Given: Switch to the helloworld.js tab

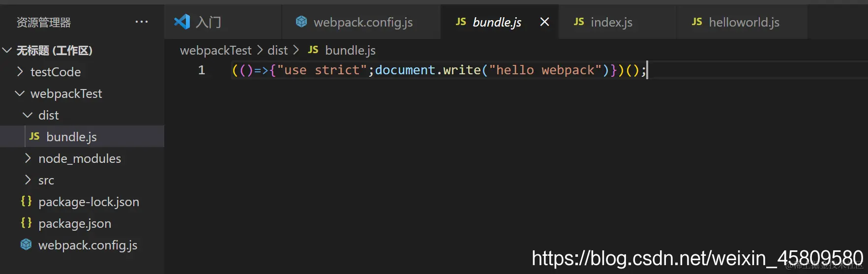Looking at the screenshot, I should (742, 22).
